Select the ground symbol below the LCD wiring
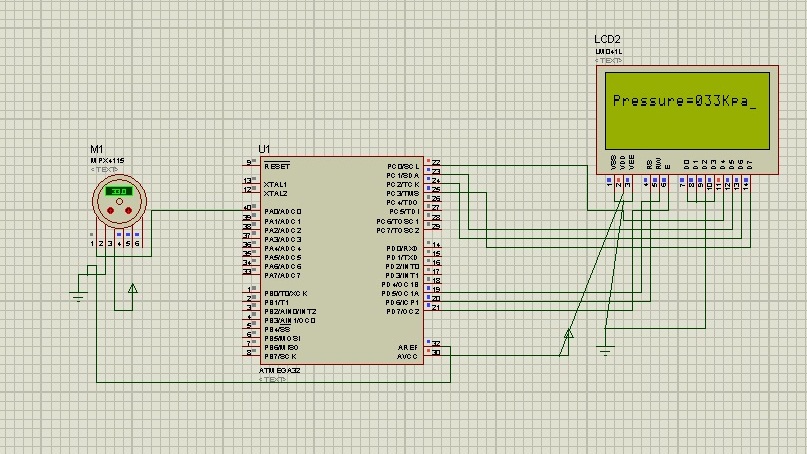 [605, 351]
